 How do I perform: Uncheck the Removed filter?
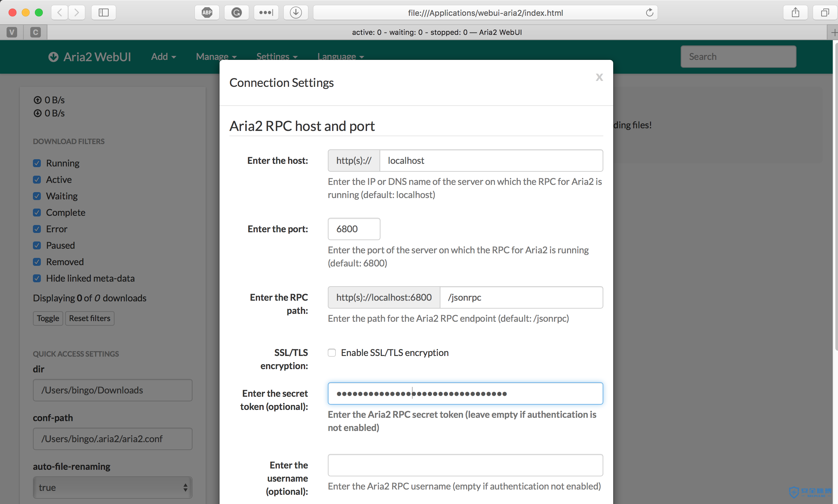pos(37,262)
